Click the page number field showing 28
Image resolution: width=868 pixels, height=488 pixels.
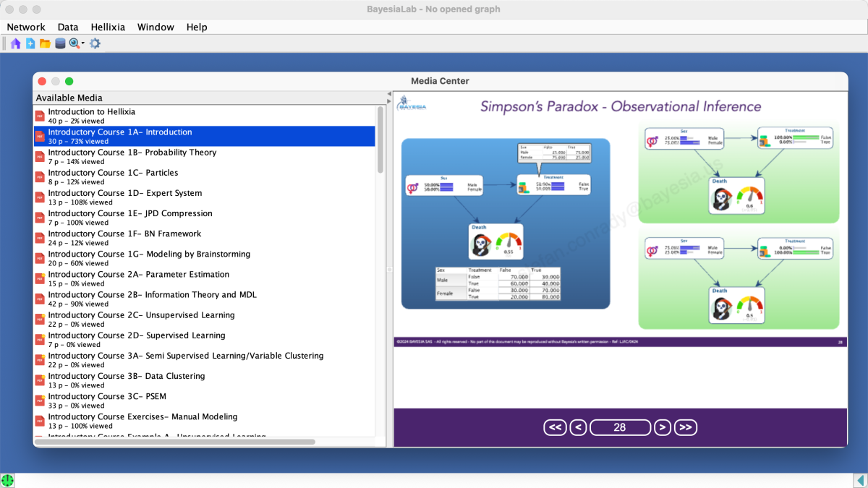pyautogui.click(x=620, y=427)
